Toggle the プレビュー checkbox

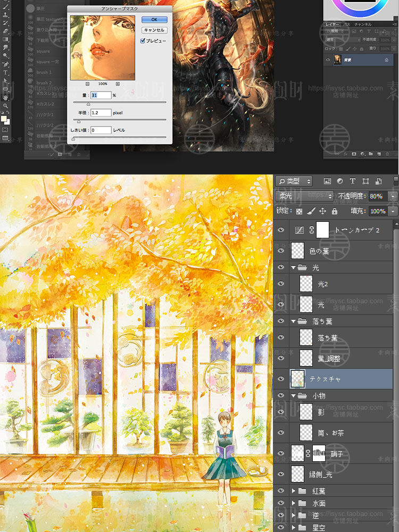(143, 41)
